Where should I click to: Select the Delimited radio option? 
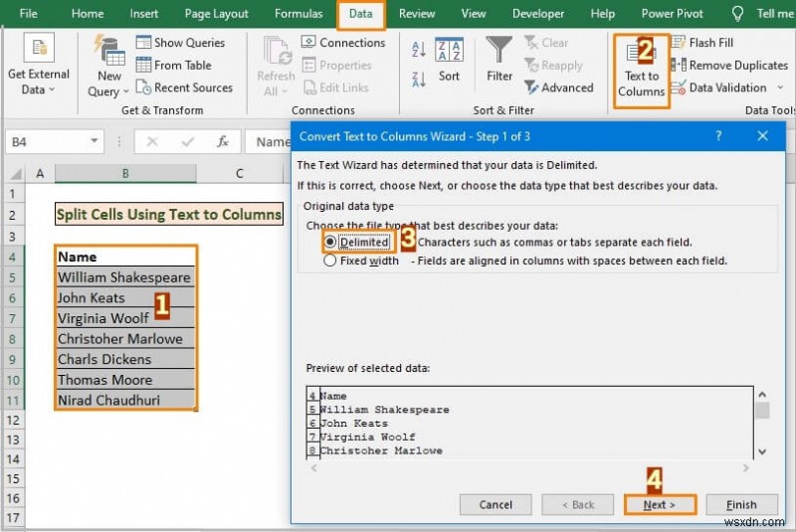coord(330,242)
